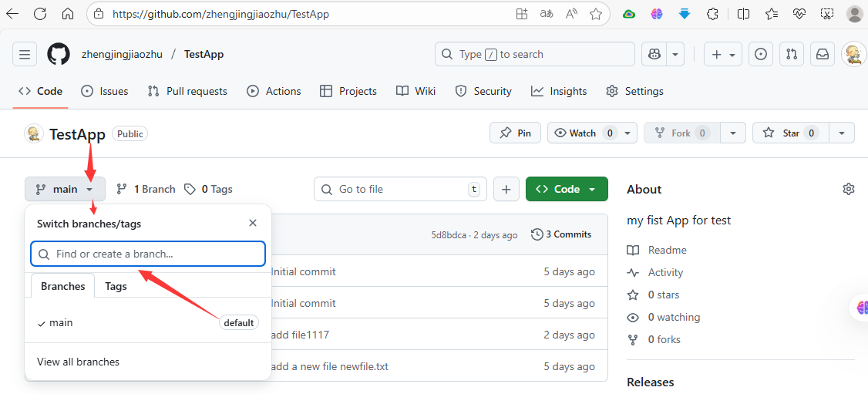
Task: Open the Pull requests tab
Action: 187,91
